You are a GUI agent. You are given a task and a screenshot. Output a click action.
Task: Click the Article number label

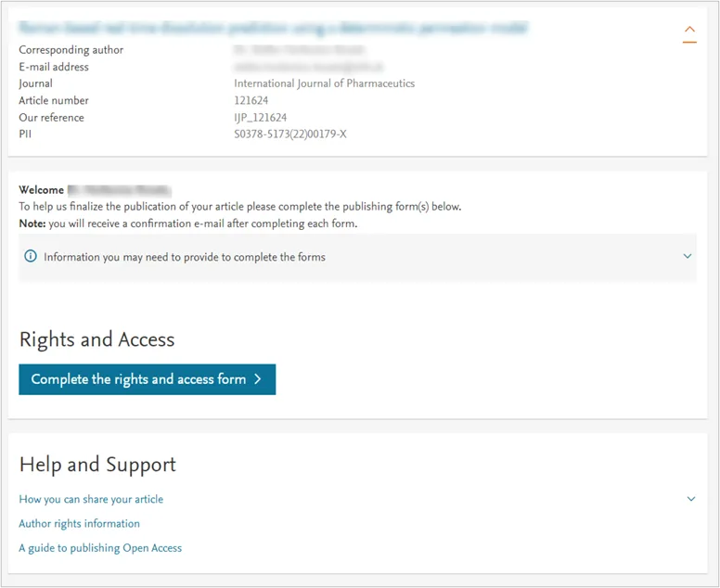(x=54, y=100)
